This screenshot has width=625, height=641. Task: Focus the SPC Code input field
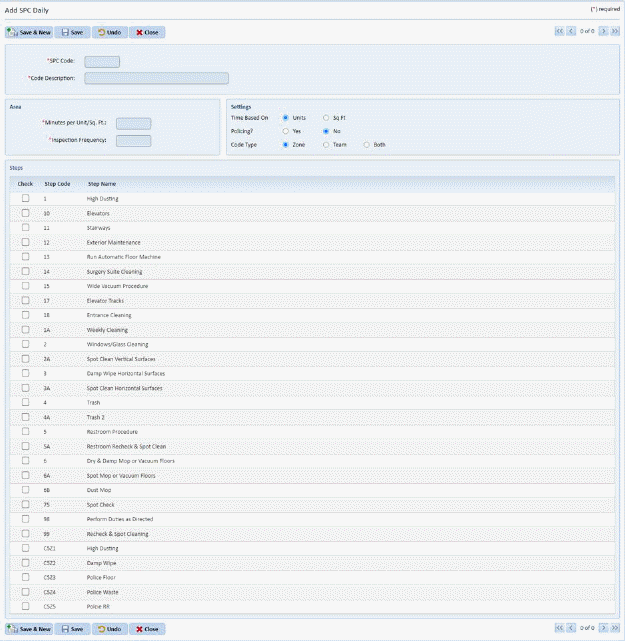102,62
